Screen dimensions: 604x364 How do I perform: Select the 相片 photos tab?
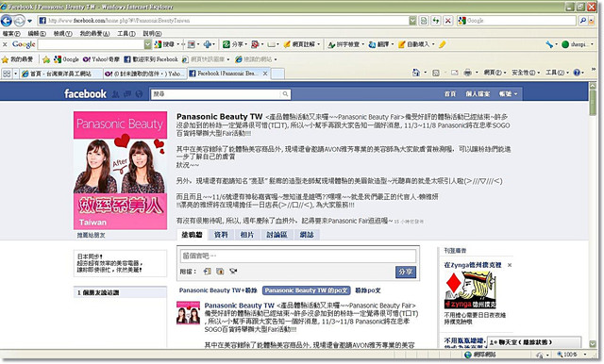point(247,235)
